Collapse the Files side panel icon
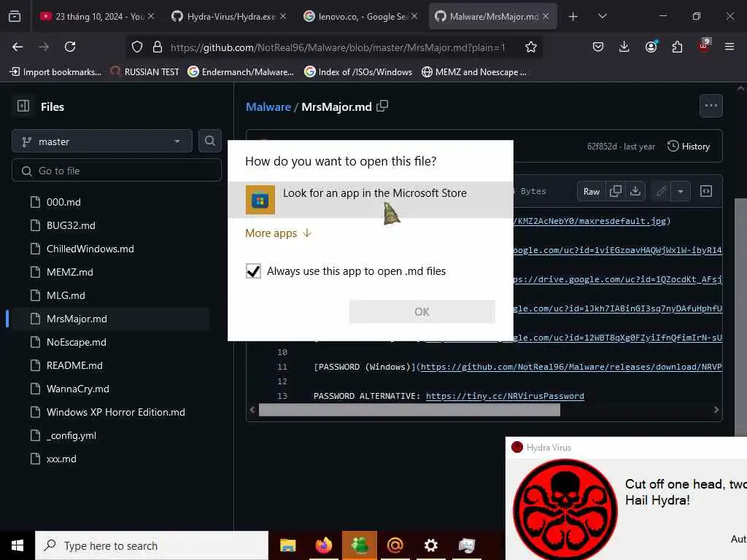Viewport: 747px width, 560px height. point(23,106)
